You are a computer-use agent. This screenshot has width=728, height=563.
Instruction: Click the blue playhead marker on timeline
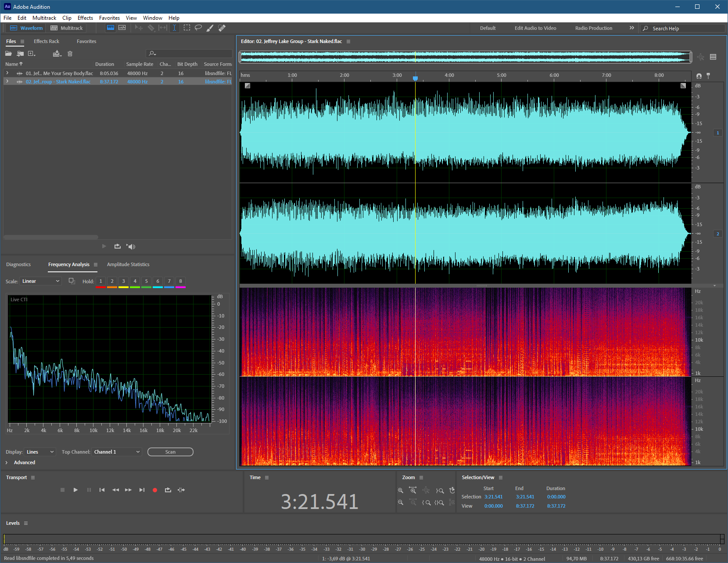[x=415, y=79]
